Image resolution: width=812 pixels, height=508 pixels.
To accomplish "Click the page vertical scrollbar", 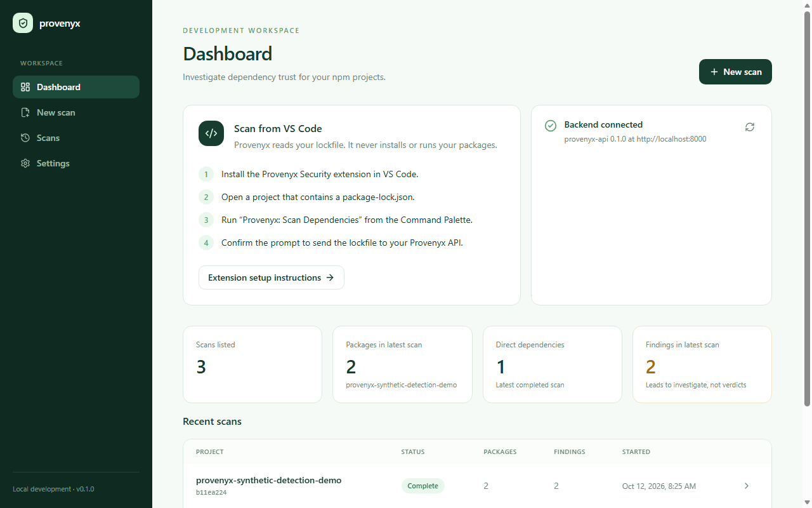I will click(808, 210).
